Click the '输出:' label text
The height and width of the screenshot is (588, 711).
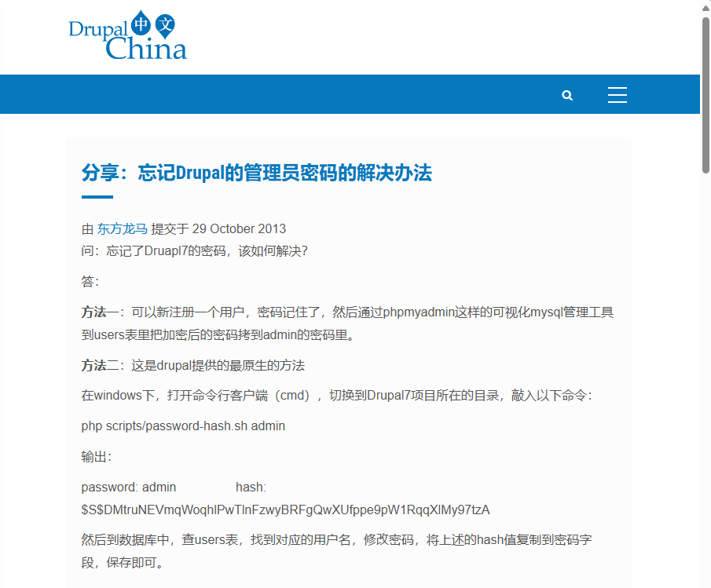pos(97,457)
